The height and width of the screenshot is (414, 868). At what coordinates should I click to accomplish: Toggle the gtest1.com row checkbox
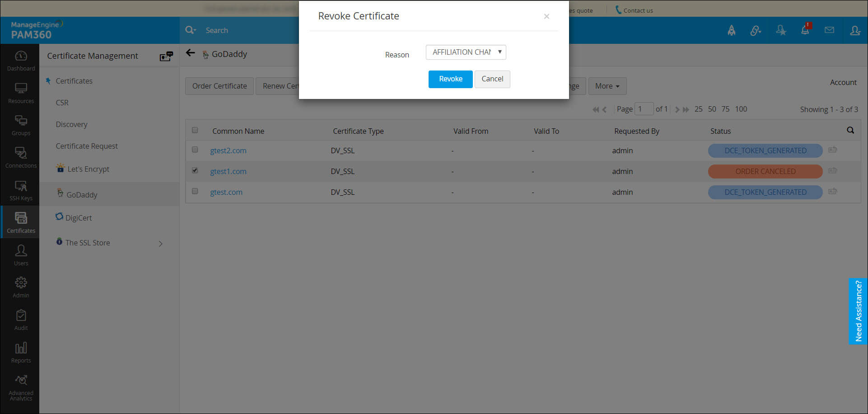point(195,171)
